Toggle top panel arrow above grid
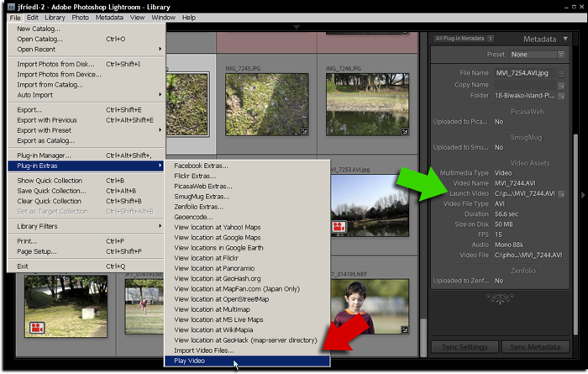 click(297, 27)
